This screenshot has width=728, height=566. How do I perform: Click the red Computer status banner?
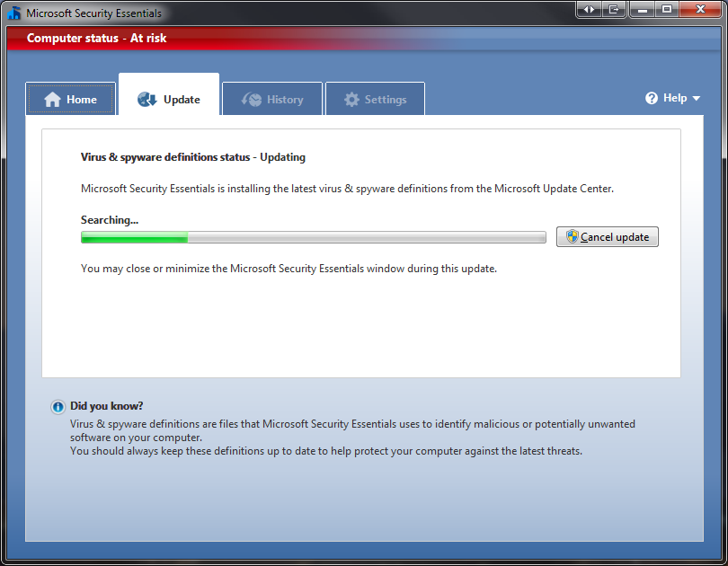pyautogui.click(x=360, y=39)
